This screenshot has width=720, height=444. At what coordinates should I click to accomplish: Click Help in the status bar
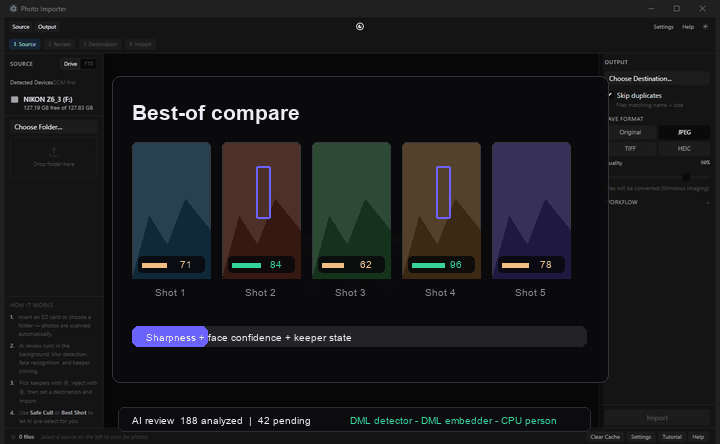coord(698,437)
